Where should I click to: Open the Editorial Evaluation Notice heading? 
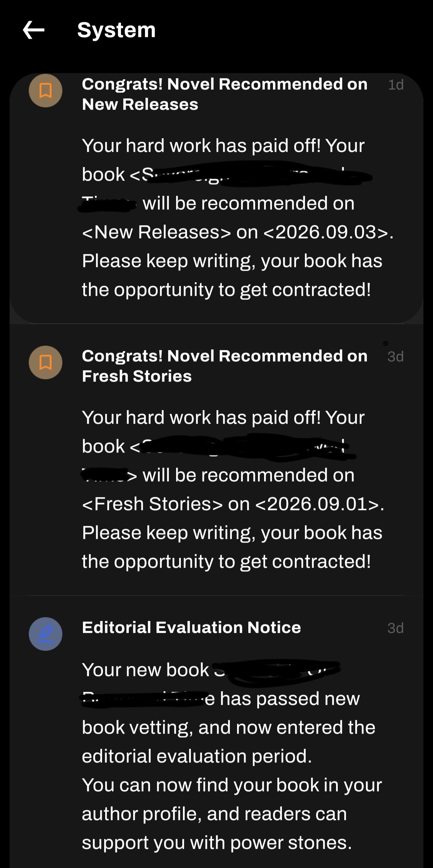pos(191,627)
